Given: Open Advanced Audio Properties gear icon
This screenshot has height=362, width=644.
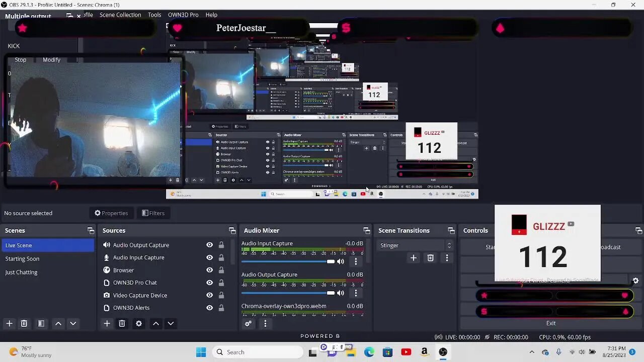Looking at the screenshot, I should pyautogui.click(x=248, y=324).
